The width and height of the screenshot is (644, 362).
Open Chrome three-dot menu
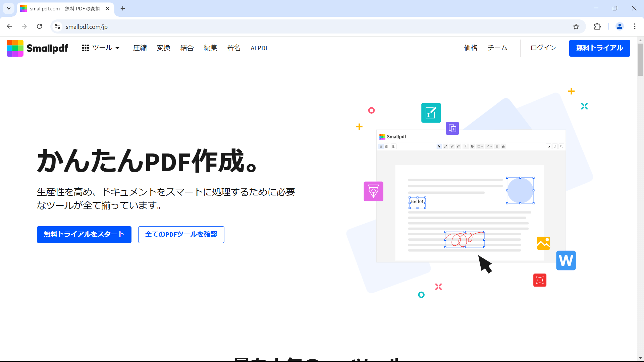635,26
